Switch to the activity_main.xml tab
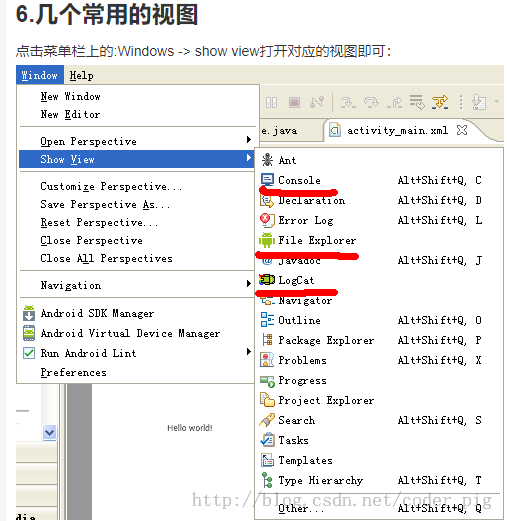The image size is (507, 521). coord(397,130)
